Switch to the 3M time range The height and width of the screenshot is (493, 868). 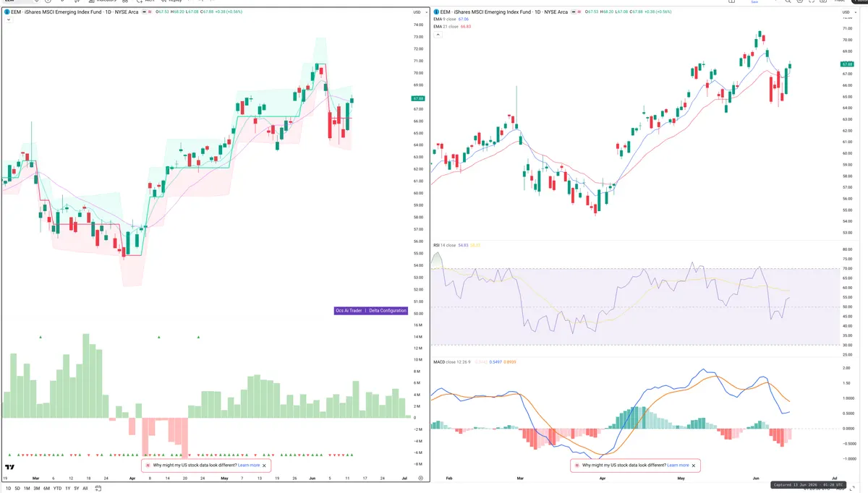(x=37, y=489)
